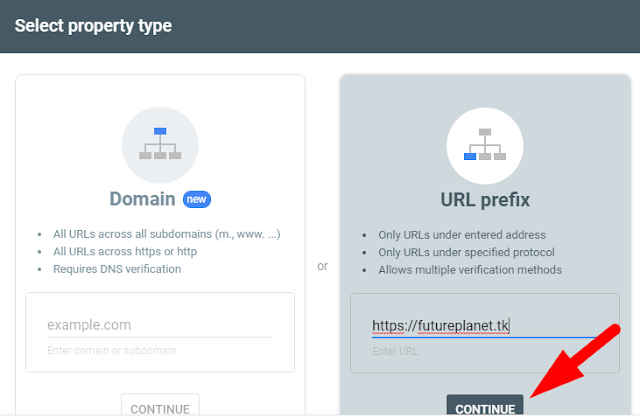Screen dimensions: 640x418
Task: Click the greyed CONTINUE button under Domain
Action: (160, 406)
